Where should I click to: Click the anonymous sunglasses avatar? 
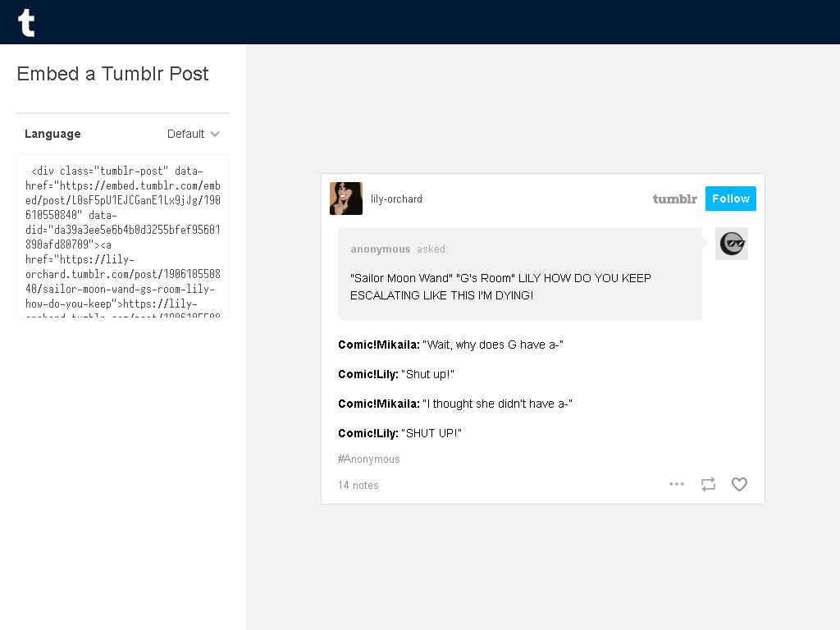pos(732,244)
